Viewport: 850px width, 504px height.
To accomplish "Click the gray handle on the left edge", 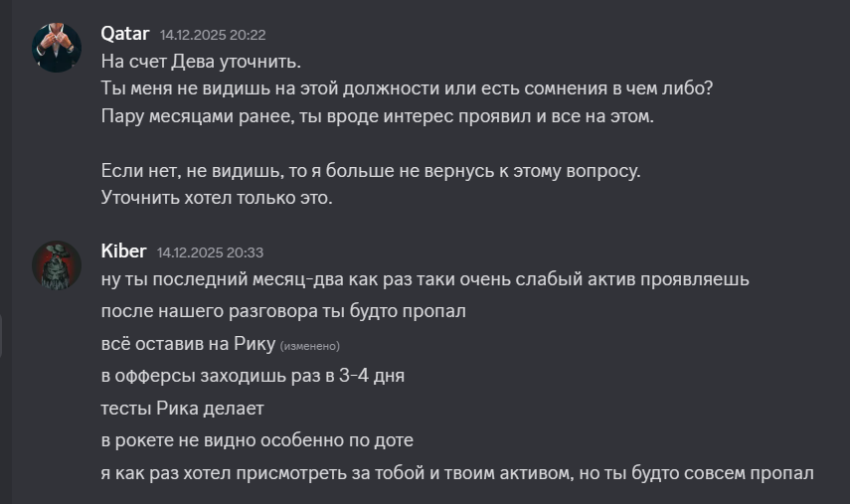I will tap(2, 337).
